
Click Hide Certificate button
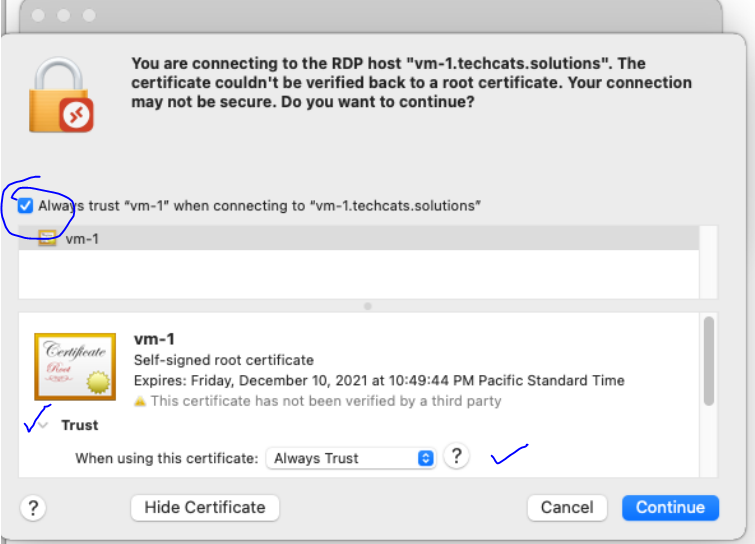pos(205,507)
